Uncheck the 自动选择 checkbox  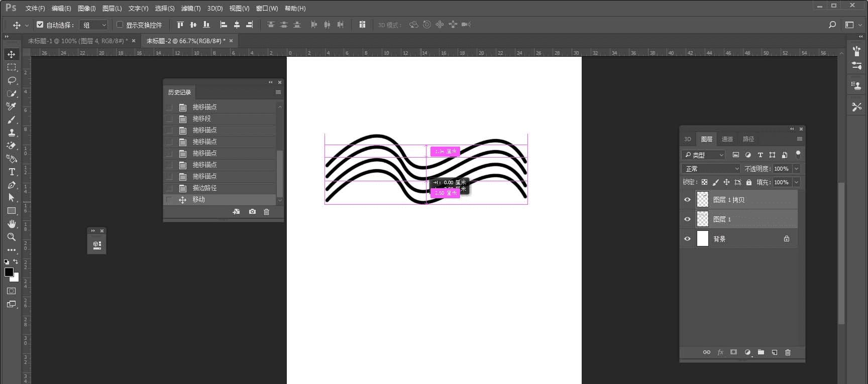[x=40, y=24]
